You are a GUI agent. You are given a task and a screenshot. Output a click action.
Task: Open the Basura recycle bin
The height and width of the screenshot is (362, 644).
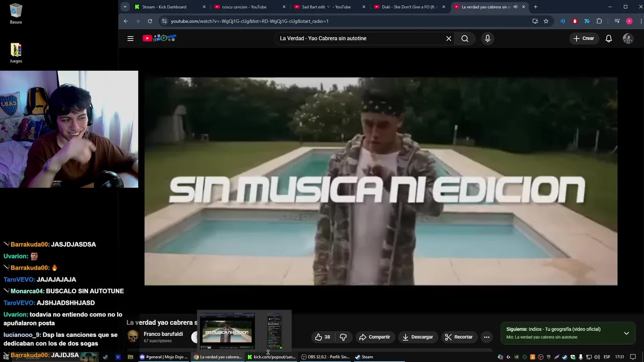point(16,14)
